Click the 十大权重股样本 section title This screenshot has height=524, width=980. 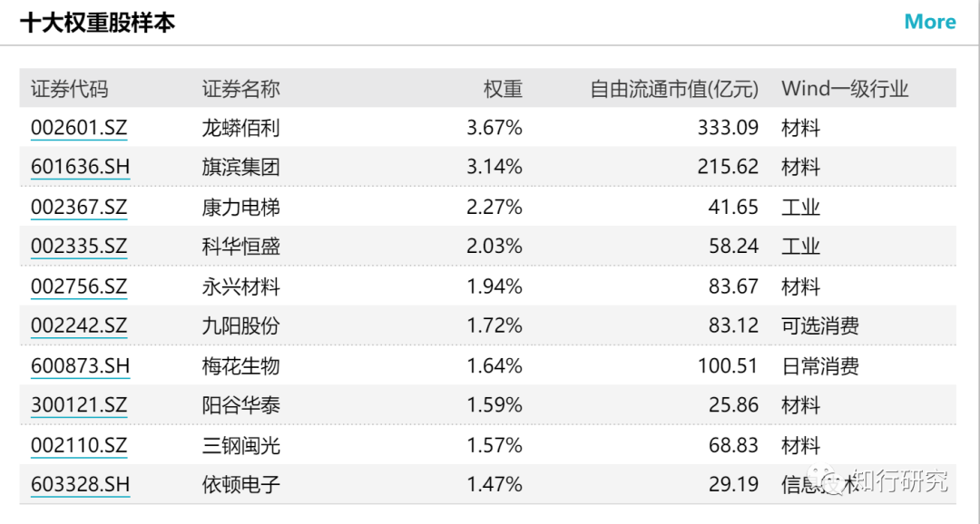[x=97, y=23]
